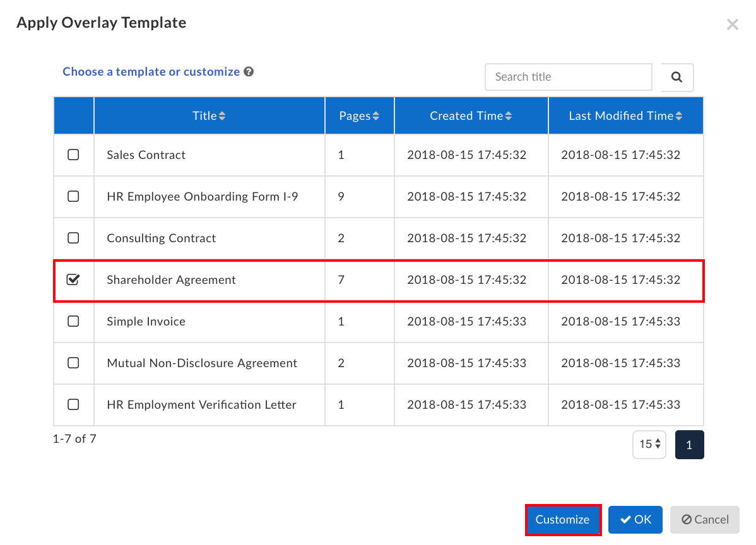The width and height of the screenshot is (756, 545).
Task: Click pages value 2 for Mutual Non-Disclosure Agreement
Action: pyautogui.click(x=341, y=363)
